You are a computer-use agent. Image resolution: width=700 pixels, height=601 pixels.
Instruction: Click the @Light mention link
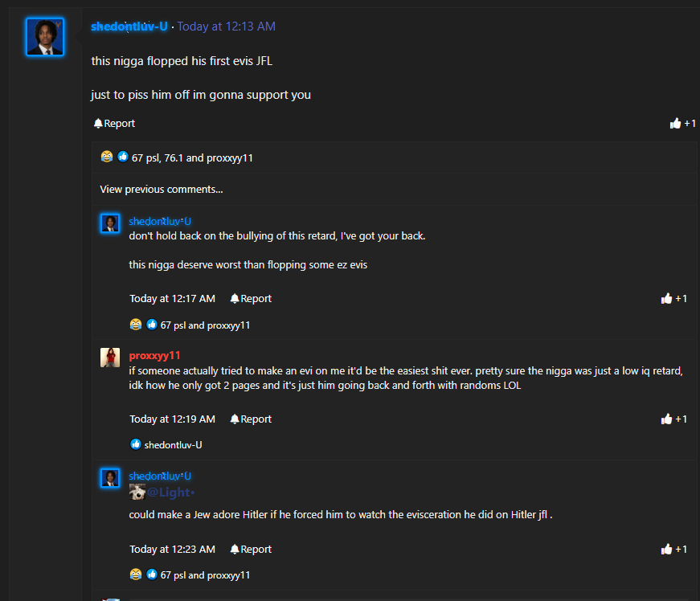coord(170,493)
